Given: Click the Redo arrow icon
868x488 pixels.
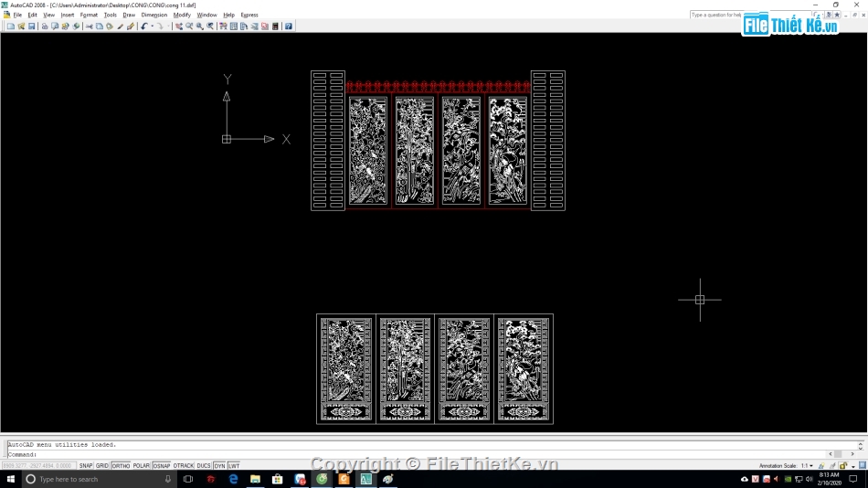Looking at the screenshot, I should (x=160, y=26).
